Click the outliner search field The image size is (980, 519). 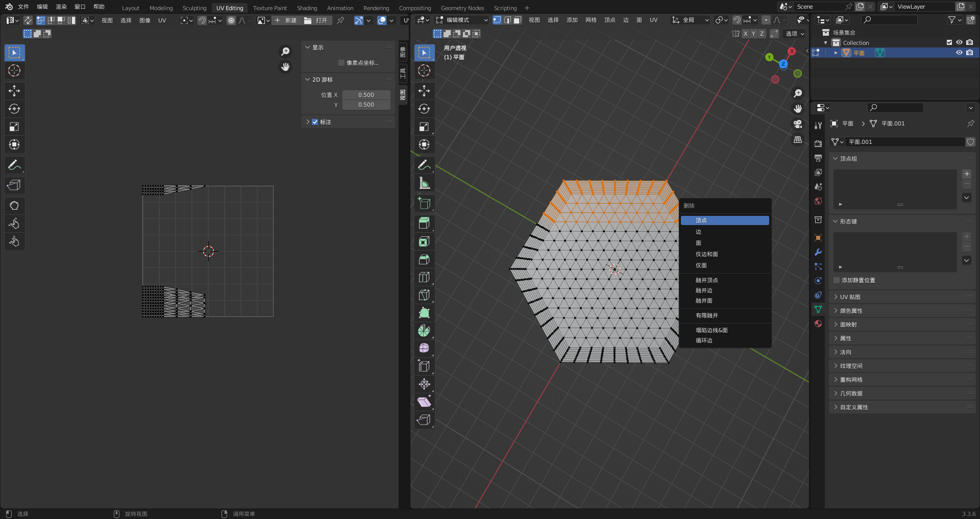click(890, 20)
